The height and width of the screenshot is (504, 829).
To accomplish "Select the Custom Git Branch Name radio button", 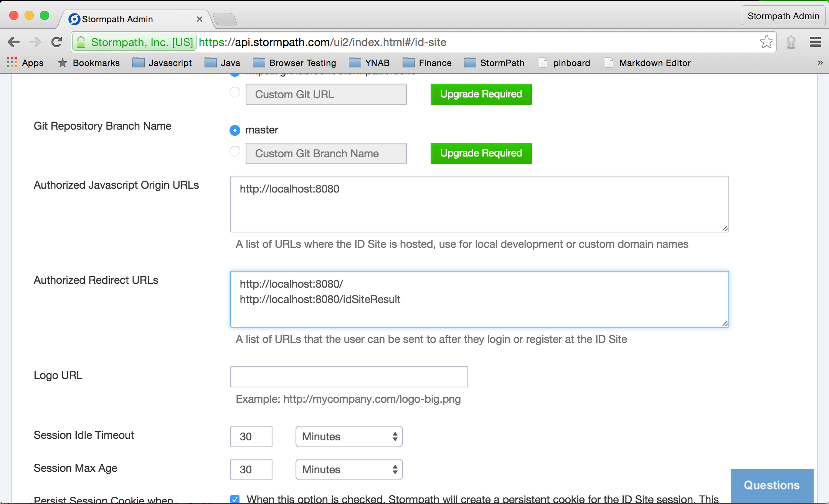I will pos(235,151).
